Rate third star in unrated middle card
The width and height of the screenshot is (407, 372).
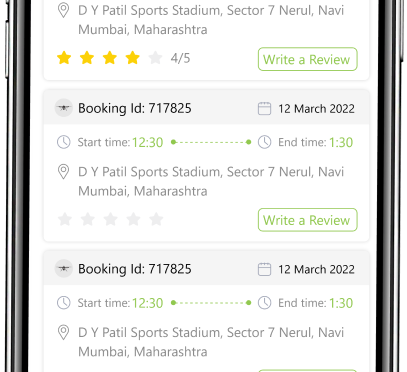point(110,219)
